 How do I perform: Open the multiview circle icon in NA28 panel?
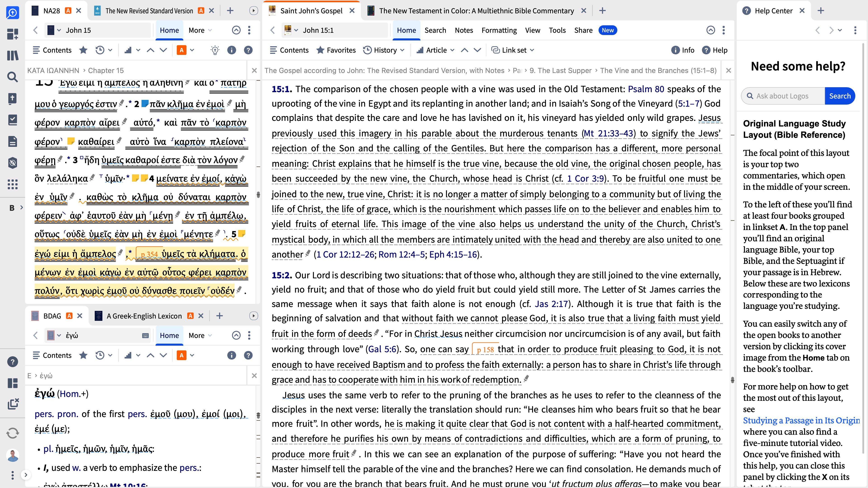(236, 30)
